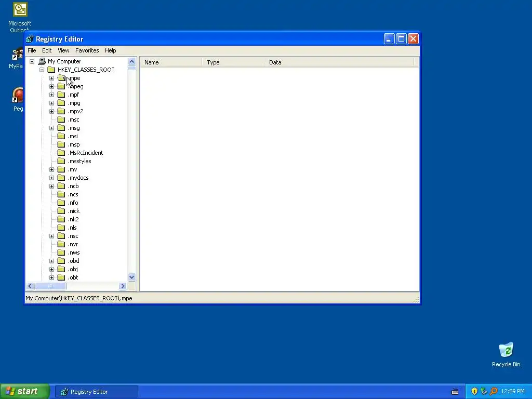Select the .nls key label
This screenshot has height=399, width=532.
tap(72, 228)
